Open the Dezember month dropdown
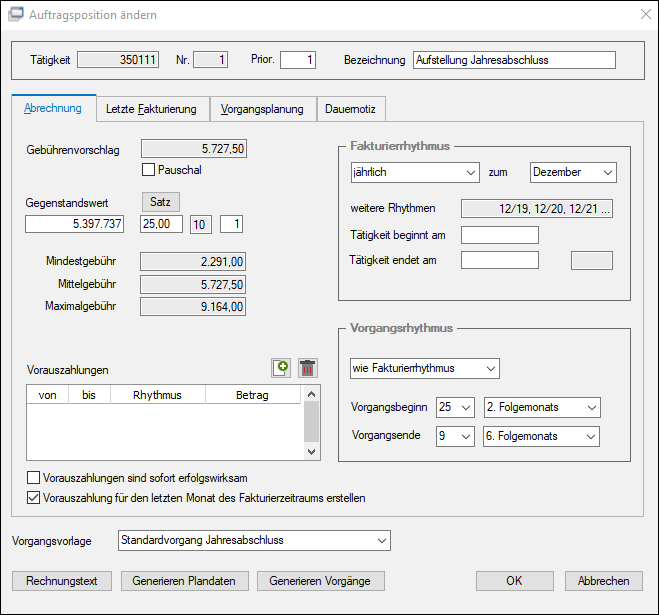Screen dimensions: 659x615 click(x=573, y=172)
